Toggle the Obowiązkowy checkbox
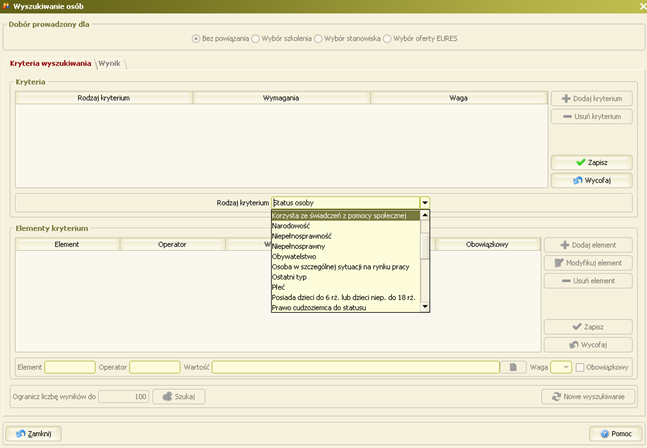This screenshot has height=448, width=647. point(580,367)
